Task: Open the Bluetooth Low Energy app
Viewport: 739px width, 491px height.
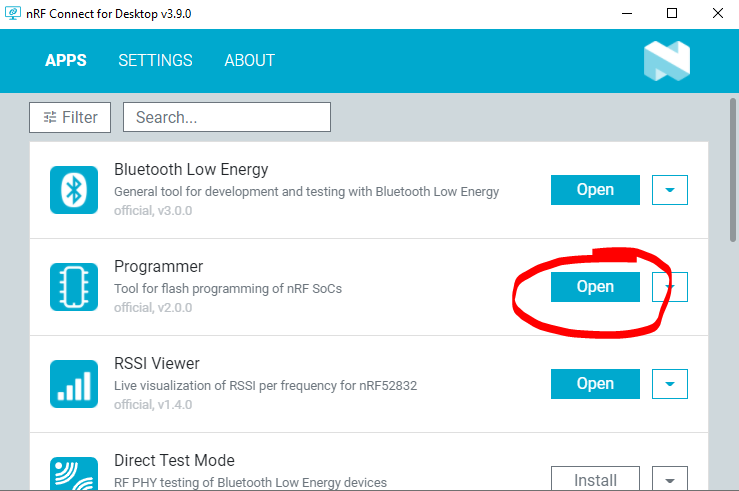Action: tap(595, 190)
